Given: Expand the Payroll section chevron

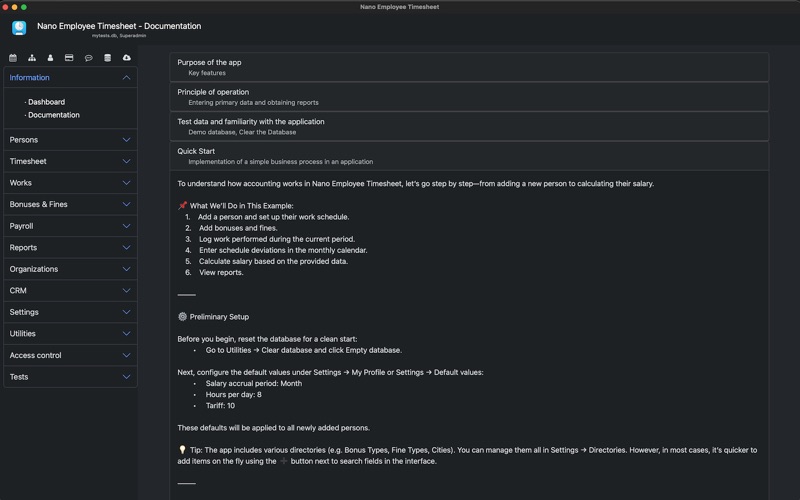Looking at the screenshot, I should tap(127, 226).
